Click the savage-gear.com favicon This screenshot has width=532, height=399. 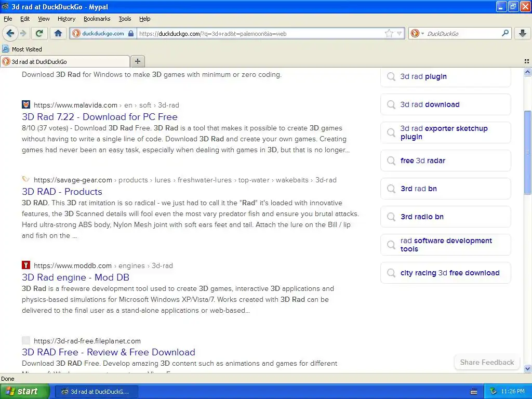point(26,179)
